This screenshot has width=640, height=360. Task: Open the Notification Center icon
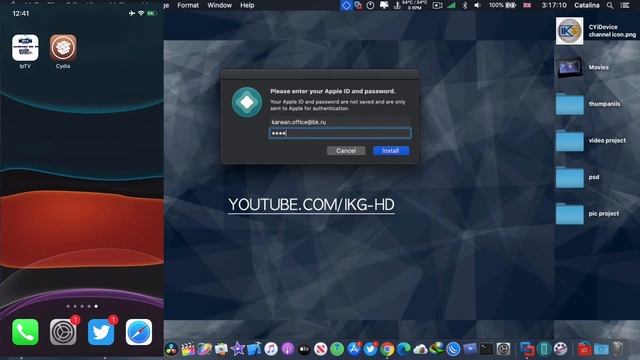click(x=624, y=5)
